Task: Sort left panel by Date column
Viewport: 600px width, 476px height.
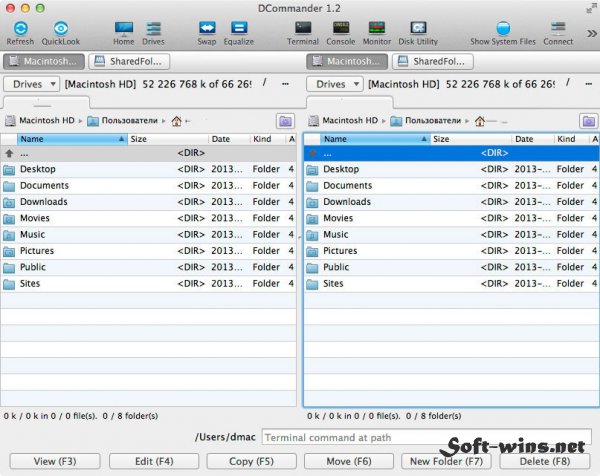Action: (229, 139)
